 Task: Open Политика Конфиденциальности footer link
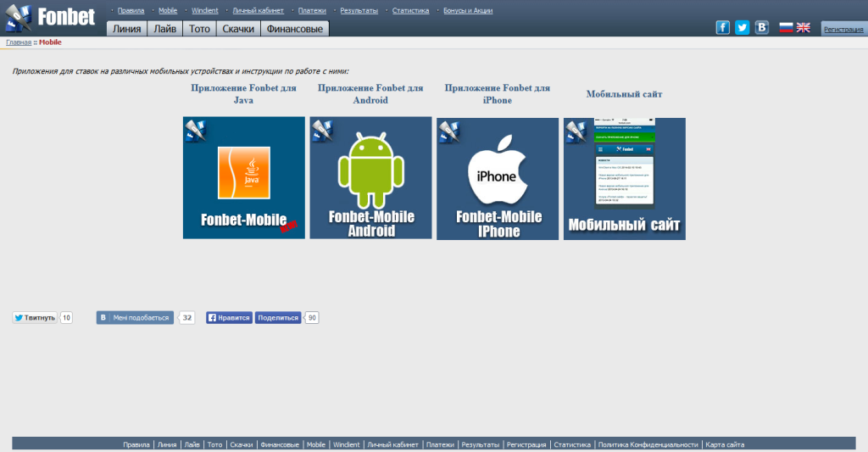pos(648,445)
